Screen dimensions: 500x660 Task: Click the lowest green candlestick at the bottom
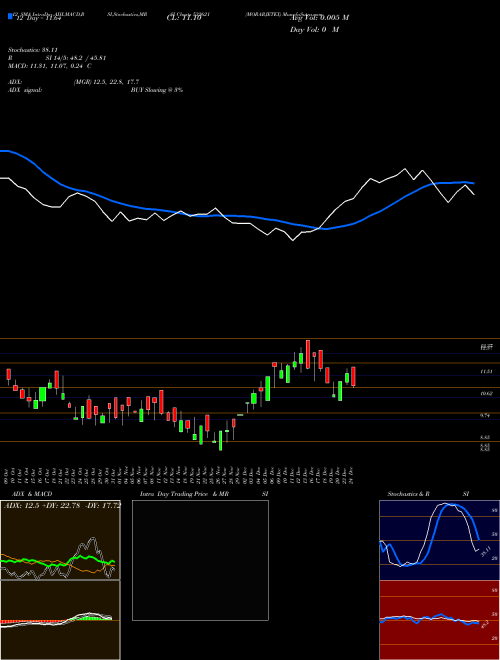coord(220,440)
